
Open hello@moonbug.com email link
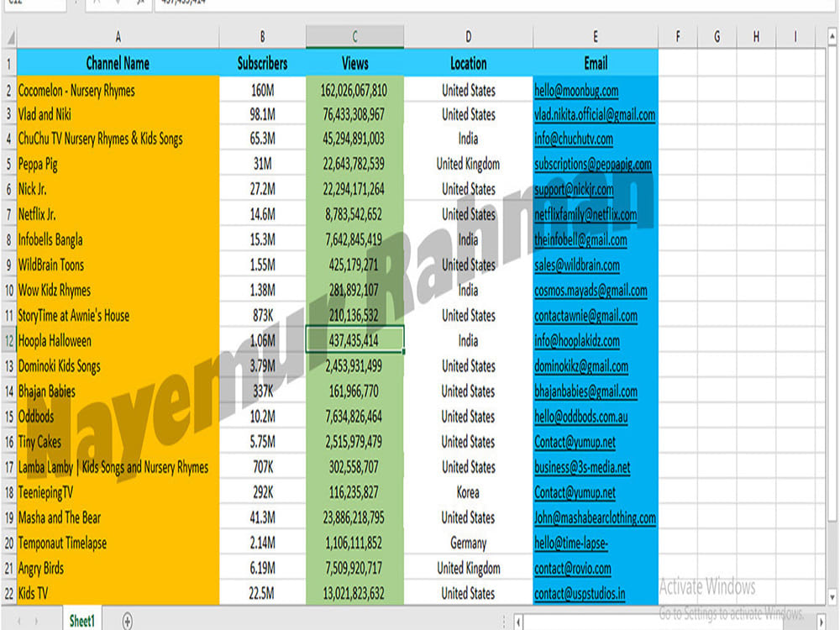(576, 91)
